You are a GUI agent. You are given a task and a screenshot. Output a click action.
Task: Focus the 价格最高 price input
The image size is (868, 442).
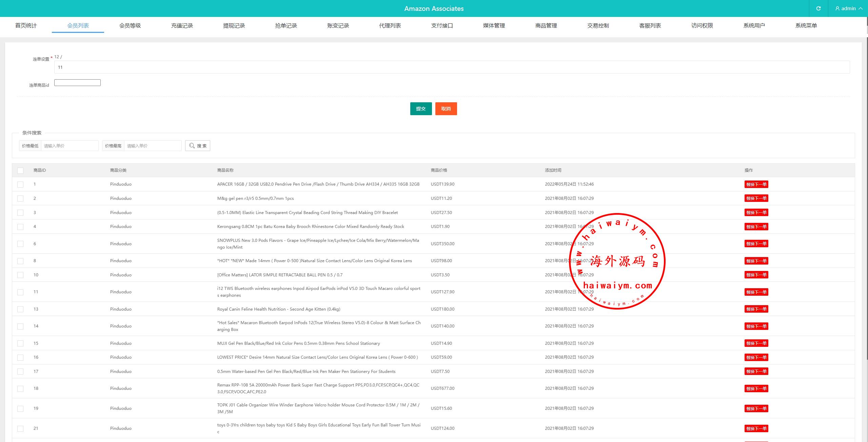coord(153,146)
